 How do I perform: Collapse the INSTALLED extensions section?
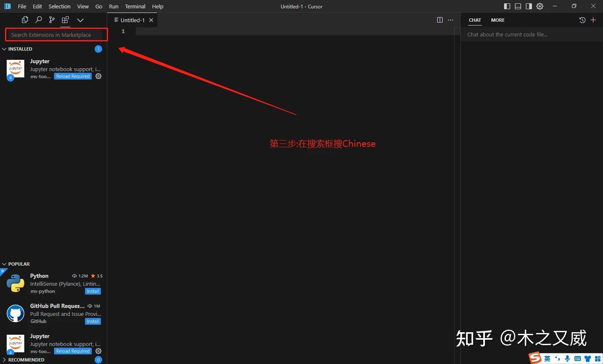(x=4, y=49)
